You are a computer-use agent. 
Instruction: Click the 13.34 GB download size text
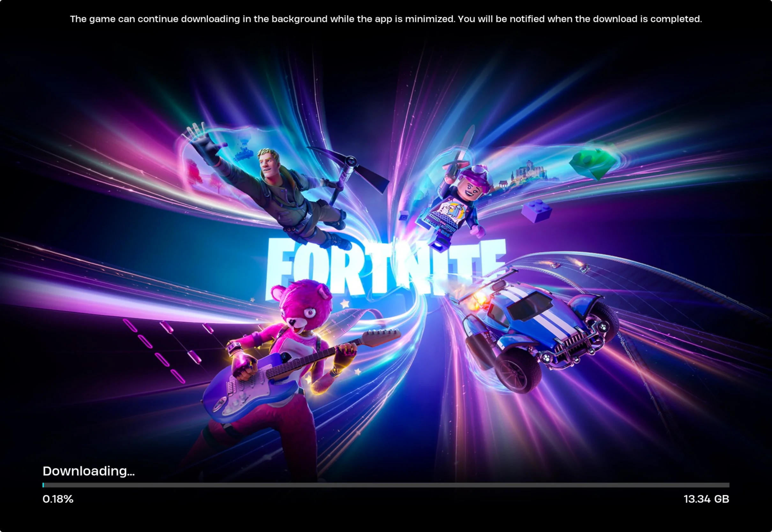706,499
